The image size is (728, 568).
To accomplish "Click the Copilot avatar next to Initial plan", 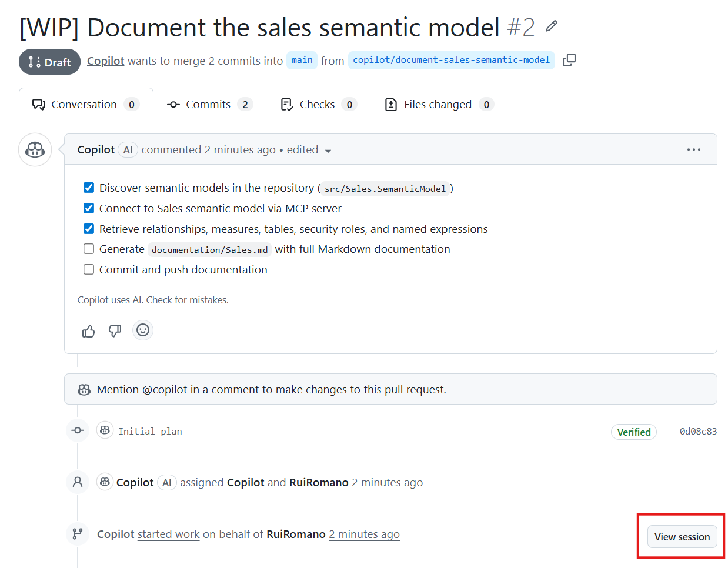I will coord(105,430).
